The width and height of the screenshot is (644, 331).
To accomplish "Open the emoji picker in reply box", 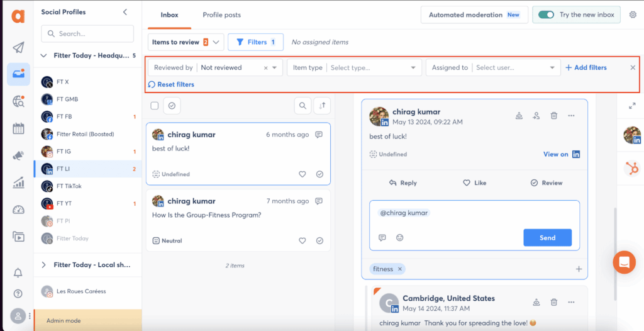I will tap(399, 238).
